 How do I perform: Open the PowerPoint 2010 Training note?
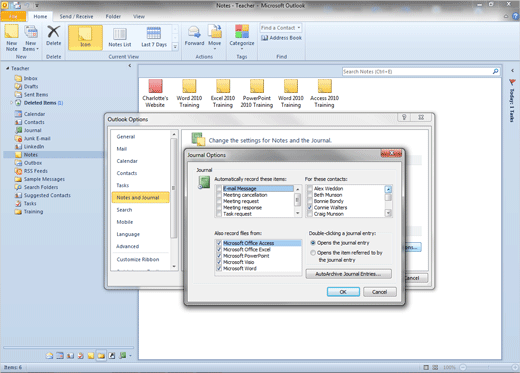[257, 93]
